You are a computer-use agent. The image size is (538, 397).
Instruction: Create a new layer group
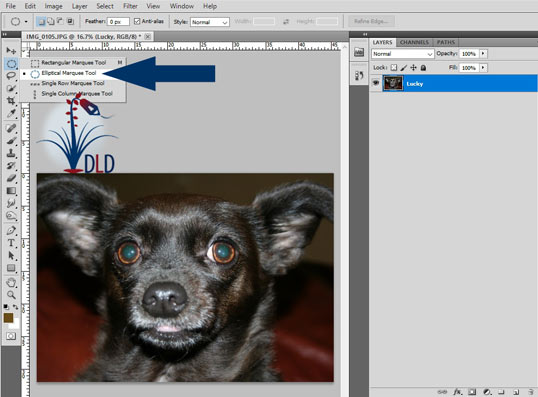pos(501,392)
